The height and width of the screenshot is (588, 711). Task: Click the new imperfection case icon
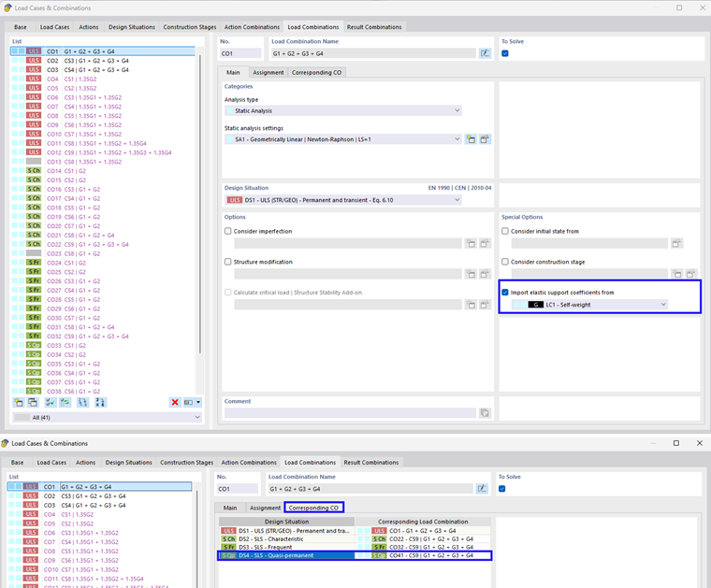point(472,244)
